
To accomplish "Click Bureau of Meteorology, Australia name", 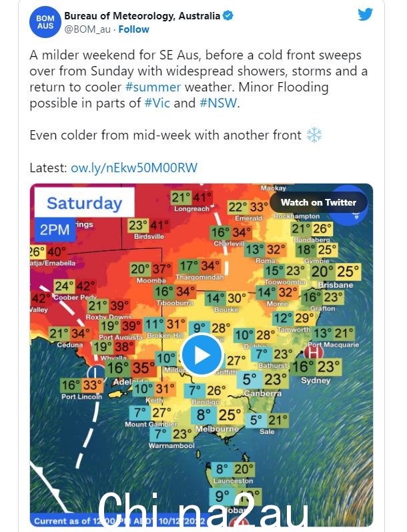I will [142, 15].
